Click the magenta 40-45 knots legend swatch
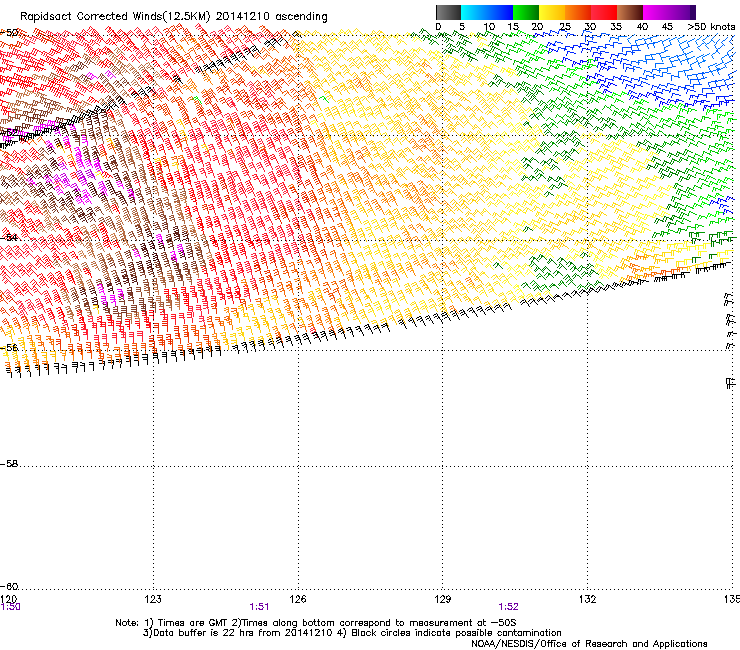The height and width of the screenshot is (650, 740). 656,12
